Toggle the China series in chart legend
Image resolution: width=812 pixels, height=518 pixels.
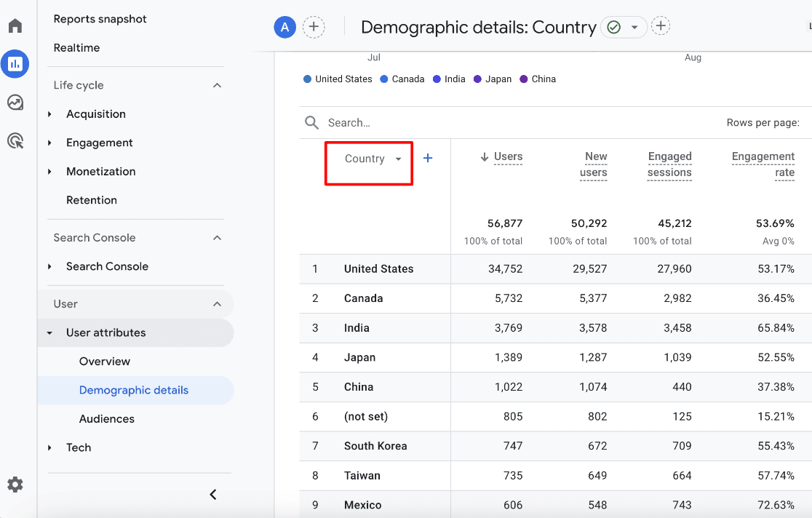click(538, 79)
